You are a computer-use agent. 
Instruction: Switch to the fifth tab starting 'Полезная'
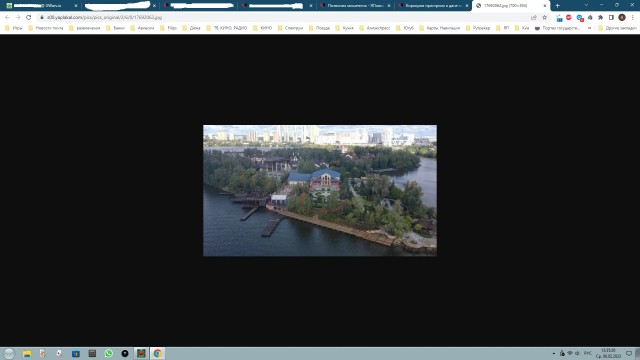point(354,6)
